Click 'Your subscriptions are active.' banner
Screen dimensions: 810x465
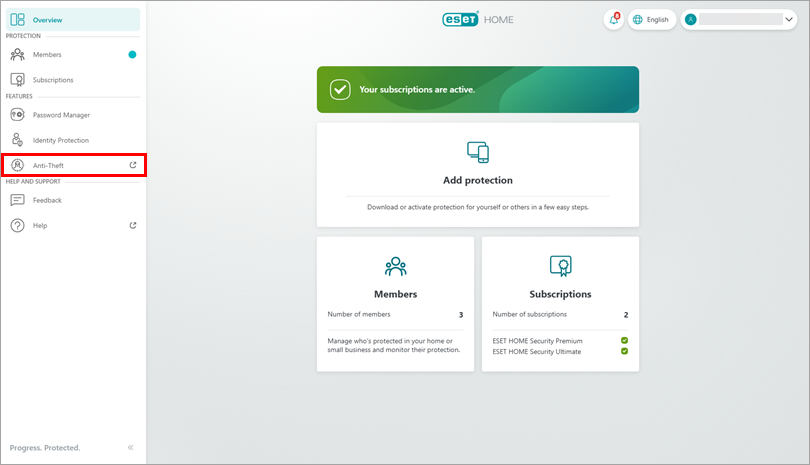point(478,89)
